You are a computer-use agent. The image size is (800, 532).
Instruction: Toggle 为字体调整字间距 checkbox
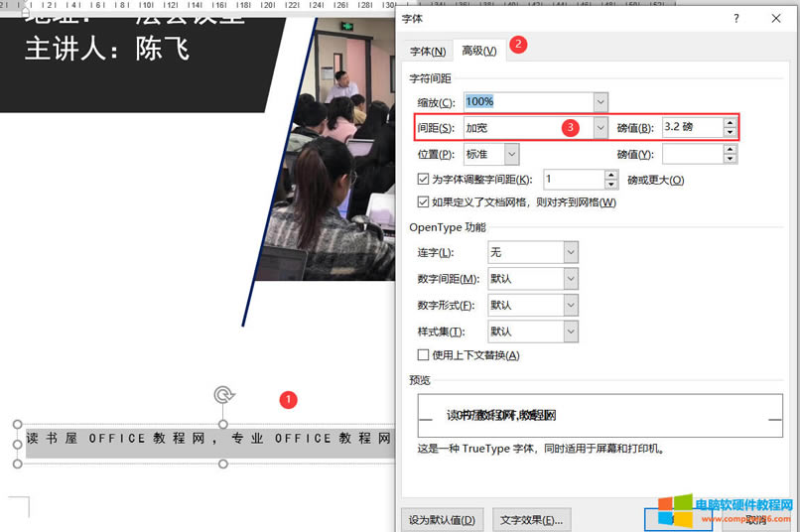pos(424,180)
